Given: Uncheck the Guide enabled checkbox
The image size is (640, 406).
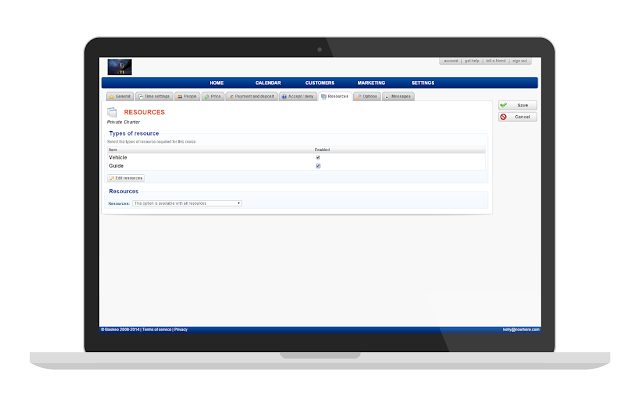Looking at the screenshot, I should [x=318, y=166].
